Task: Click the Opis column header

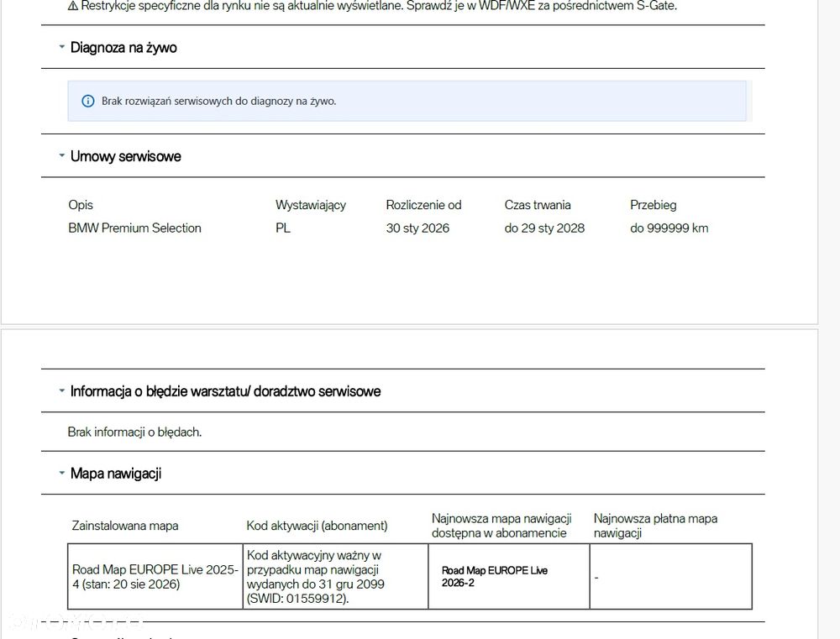Action: [81, 205]
